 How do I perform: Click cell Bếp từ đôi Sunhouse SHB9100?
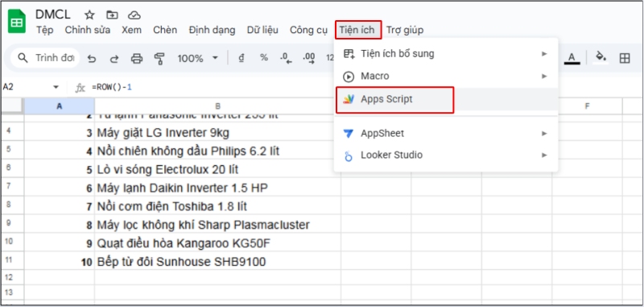tap(217, 262)
